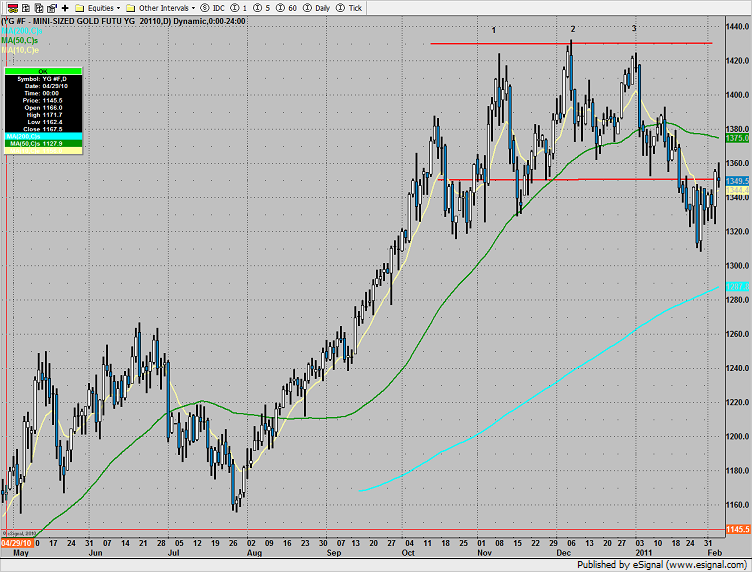Click the black plus icon in toolbar
Screen dimensions: 752x572
pyautogui.click(x=65, y=8)
